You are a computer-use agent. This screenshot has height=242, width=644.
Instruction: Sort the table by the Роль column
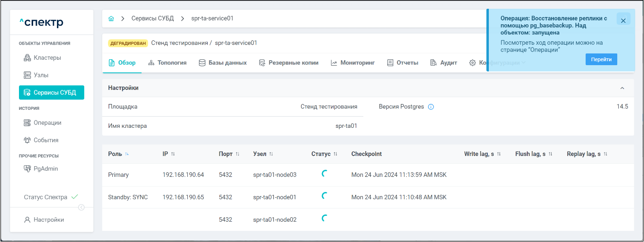pyautogui.click(x=127, y=154)
